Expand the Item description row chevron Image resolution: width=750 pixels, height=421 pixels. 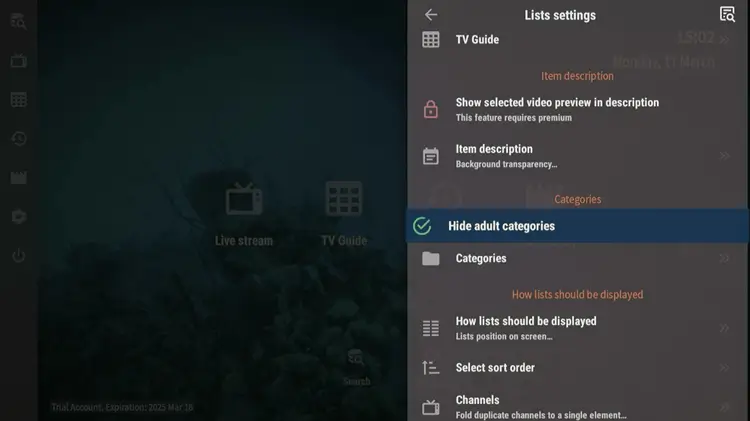[x=724, y=156]
